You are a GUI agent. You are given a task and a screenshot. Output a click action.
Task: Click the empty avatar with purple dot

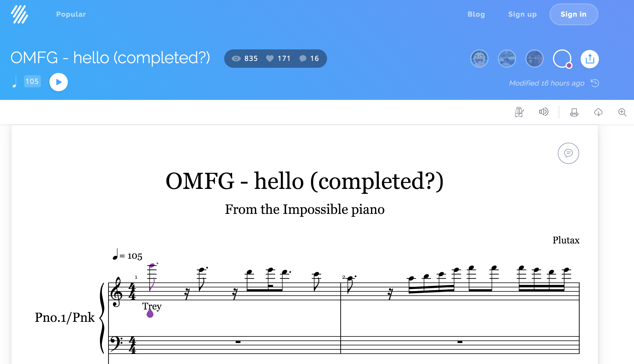[x=562, y=59]
